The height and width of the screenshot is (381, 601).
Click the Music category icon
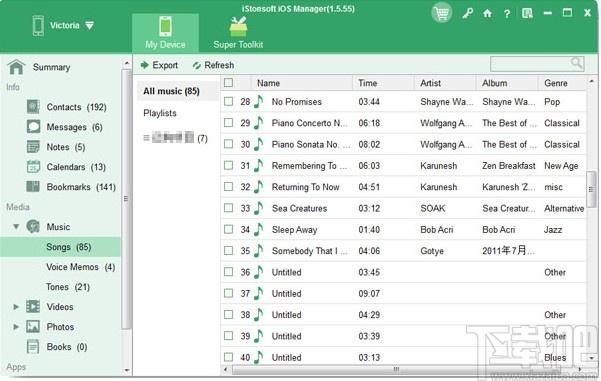33,227
